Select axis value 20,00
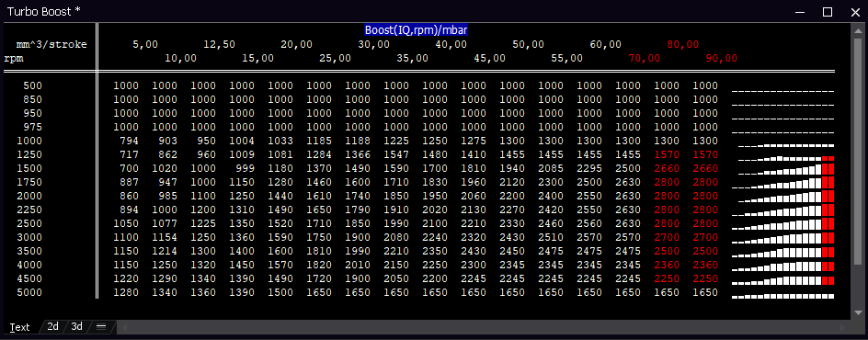This screenshot has height=340, width=868. (296, 44)
